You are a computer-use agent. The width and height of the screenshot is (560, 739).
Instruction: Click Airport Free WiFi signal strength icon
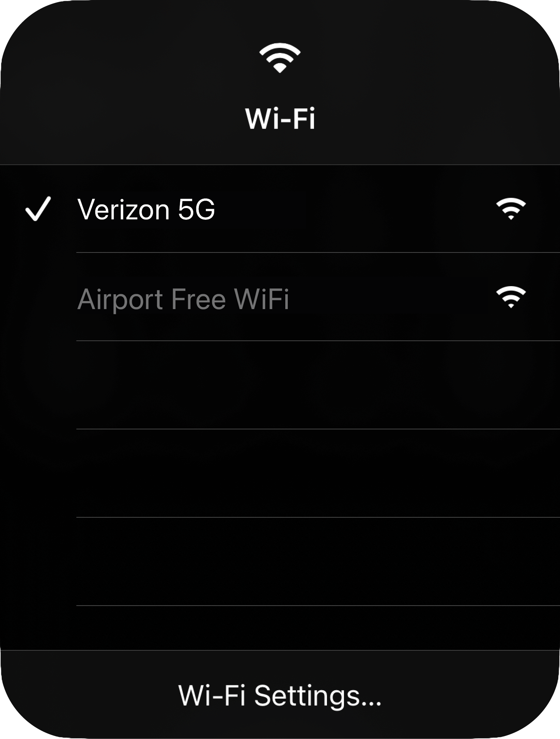[x=511, y=297]
